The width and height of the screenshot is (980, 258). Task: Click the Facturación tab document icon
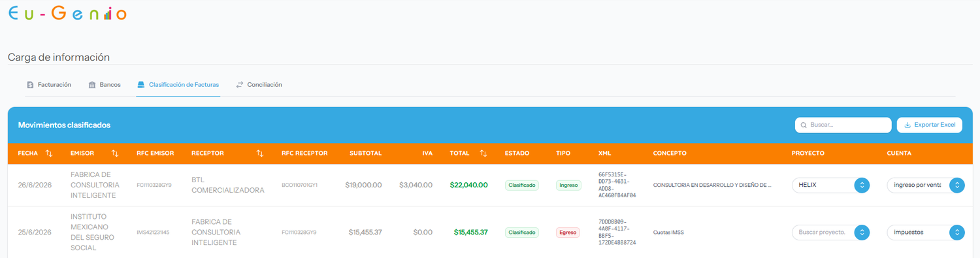[x=30, y=85]
